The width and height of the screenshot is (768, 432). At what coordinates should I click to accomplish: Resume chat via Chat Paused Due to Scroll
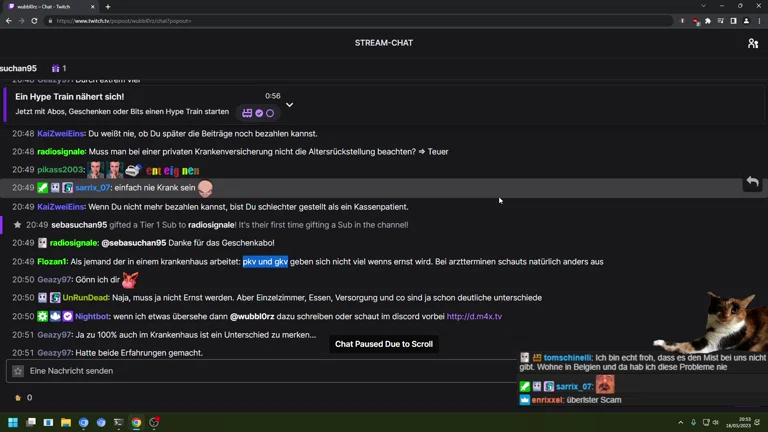384,344
